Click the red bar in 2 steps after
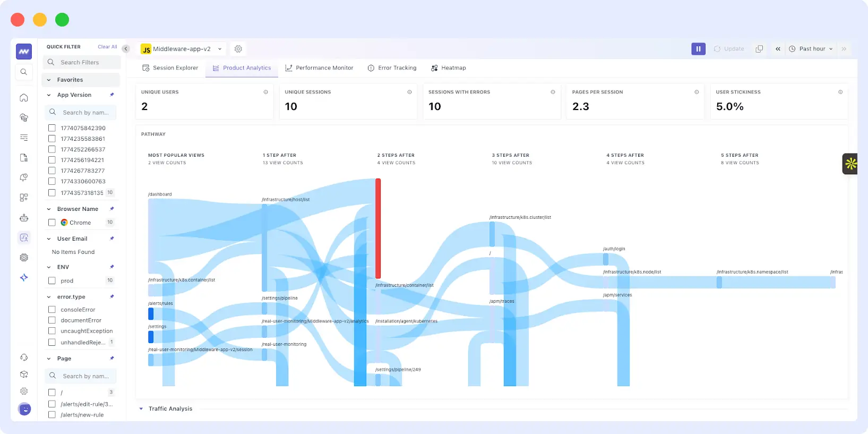The height and width of the screenshot is (434, 868). 378,228
